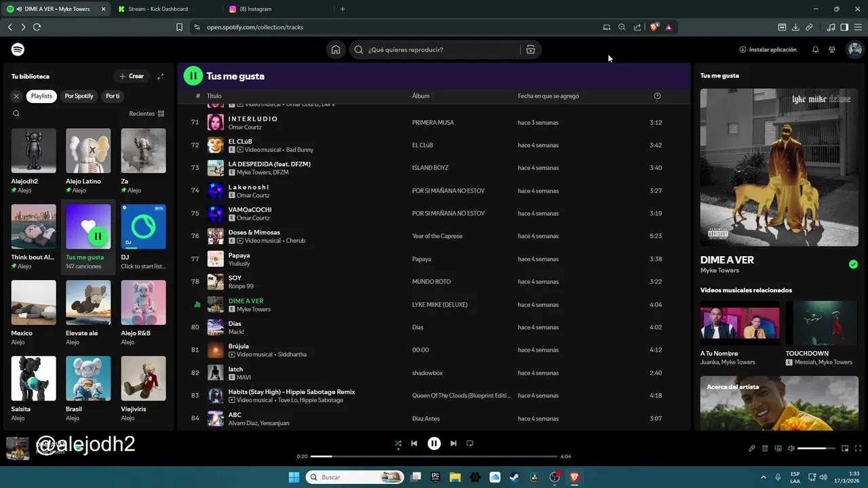Open the user profile avatar
The image size is (868, 488).
(854, 49)
